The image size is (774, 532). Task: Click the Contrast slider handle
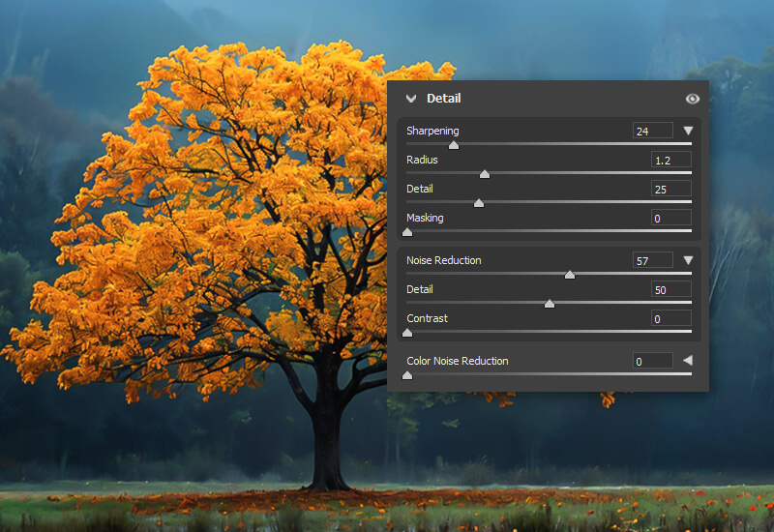point(407,333)
